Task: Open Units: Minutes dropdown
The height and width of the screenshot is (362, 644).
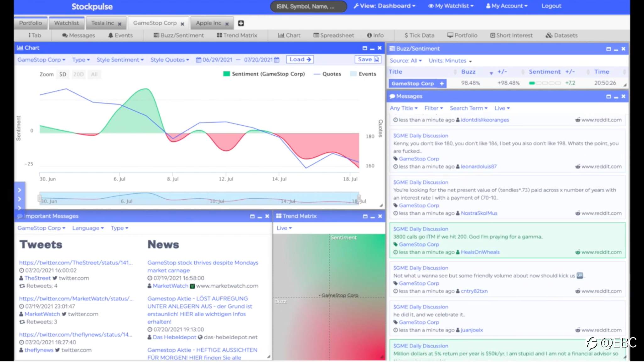Action: coord(450,61)
